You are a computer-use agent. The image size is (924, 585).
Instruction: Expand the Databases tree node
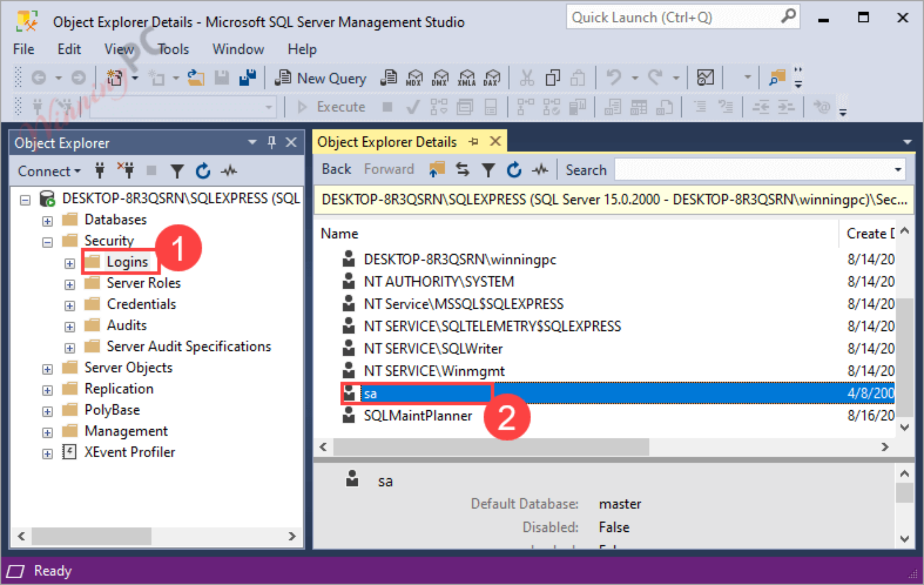tap(47, 221)
